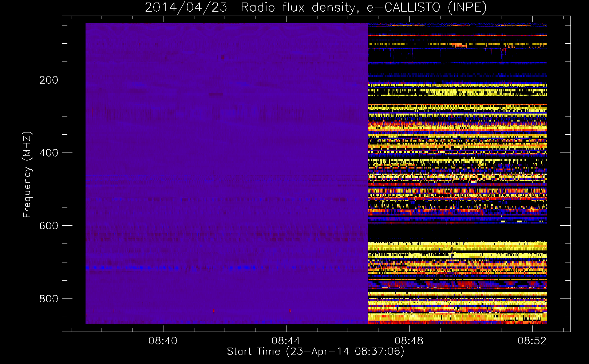Click the 08:48 time tick label
The image size is (589, 364).
coord(409,341)
